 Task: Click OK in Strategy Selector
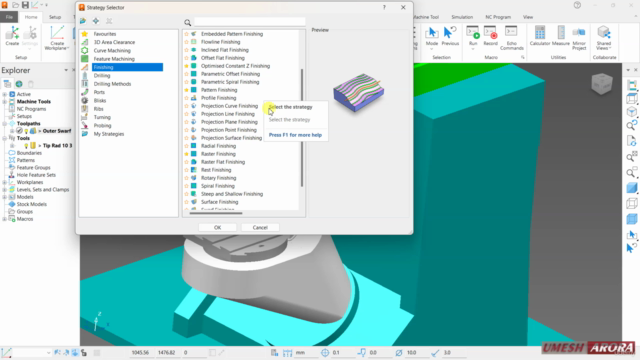pyautogui.click(x=218, y=227)
